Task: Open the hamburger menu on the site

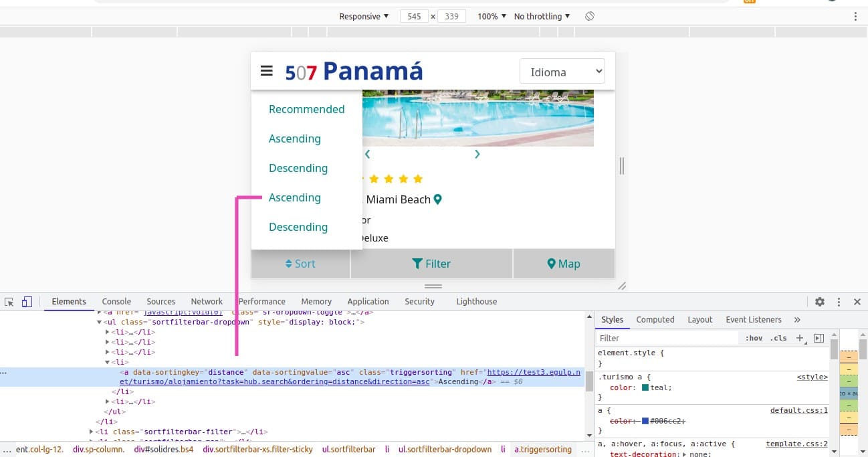Action: pyautogui.click(x=266, y=71)
